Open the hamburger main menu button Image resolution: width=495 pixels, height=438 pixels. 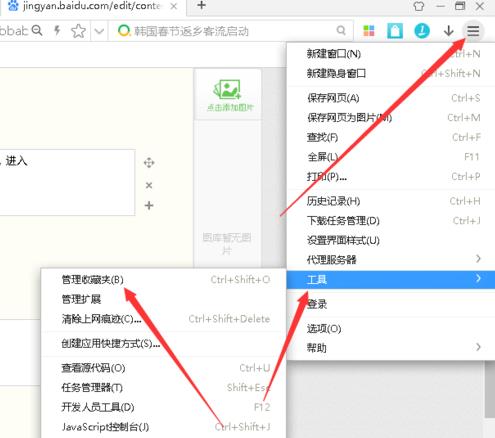click(x=473, y=31)
